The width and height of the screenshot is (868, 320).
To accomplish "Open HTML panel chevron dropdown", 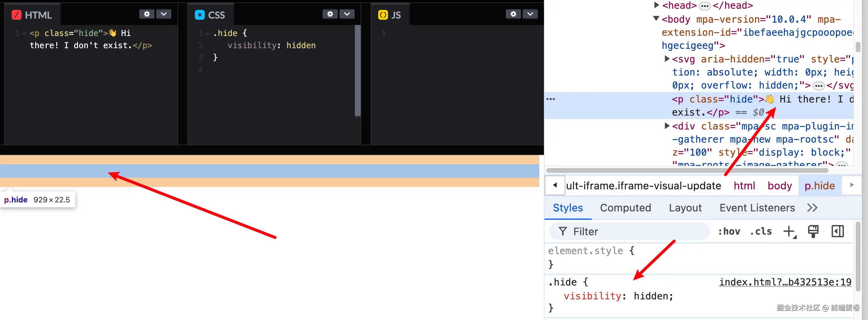I will (x=164, y=14).
